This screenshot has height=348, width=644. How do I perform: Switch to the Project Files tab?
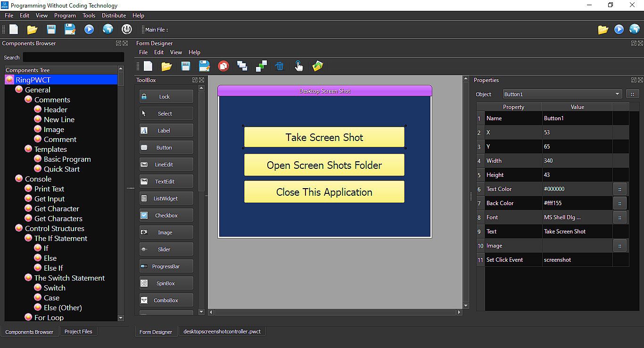point(78,331)
